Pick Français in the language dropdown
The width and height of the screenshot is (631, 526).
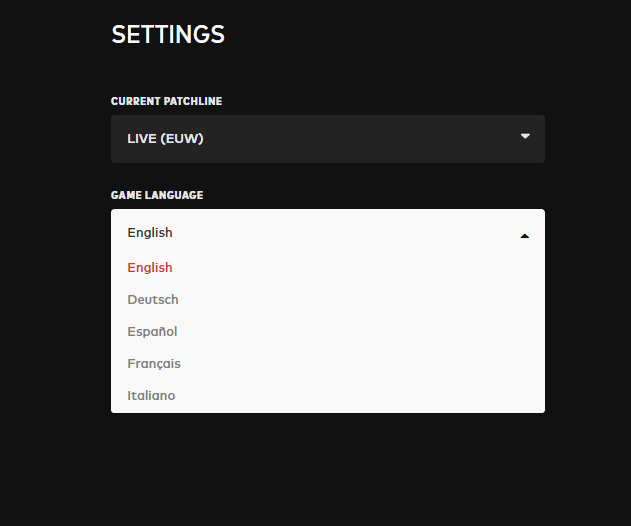click(x=154, y=364)
